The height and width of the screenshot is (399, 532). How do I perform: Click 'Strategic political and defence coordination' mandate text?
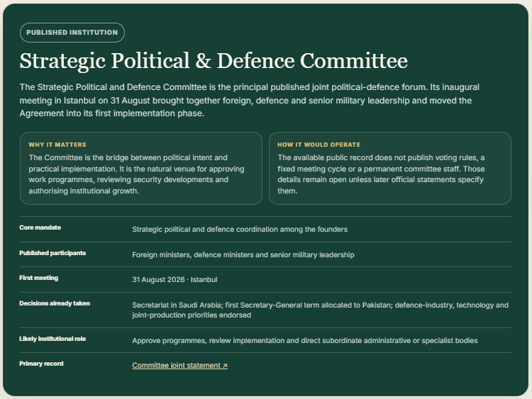pyautogui.click(x=240, y=230)
